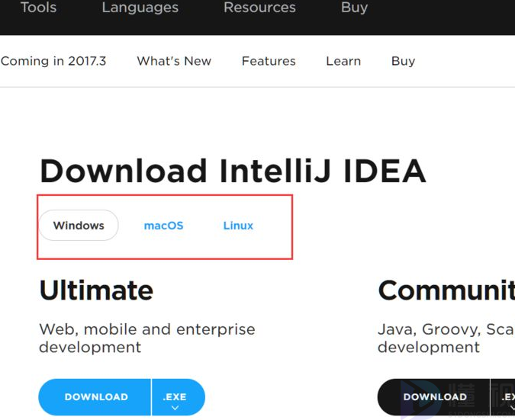The image size is (515, 420).
Task: Switch to the Linux platform tab
Action: (x=238, y=226)
